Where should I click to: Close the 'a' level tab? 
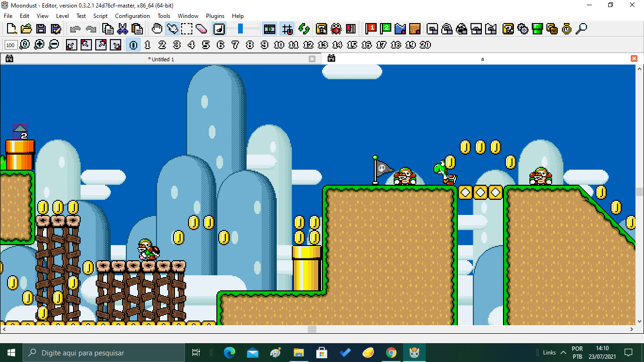pos(634,58)
